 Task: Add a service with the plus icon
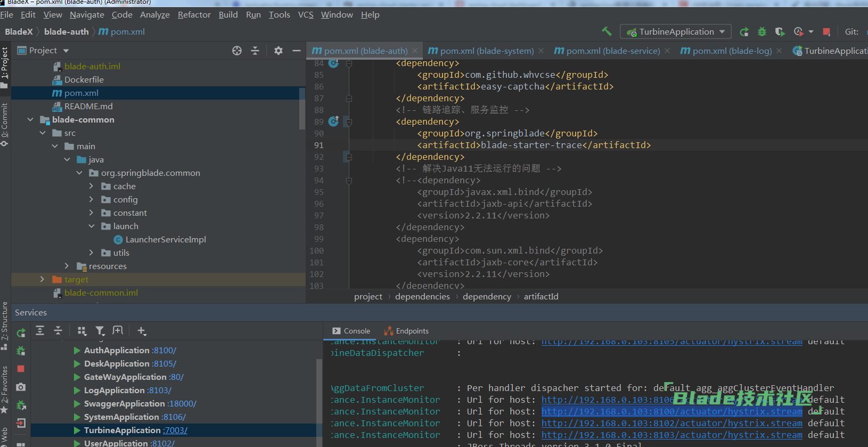[x=142, y=331]
